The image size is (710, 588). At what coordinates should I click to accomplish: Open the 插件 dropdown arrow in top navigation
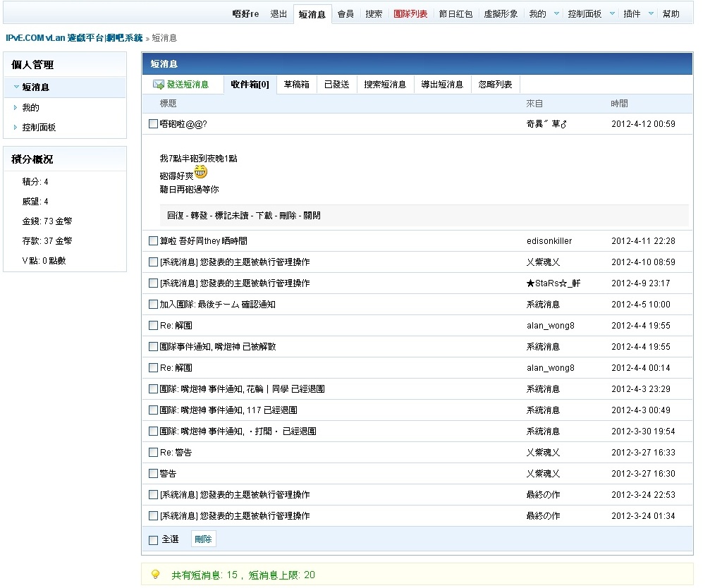[x=650, y=14]
